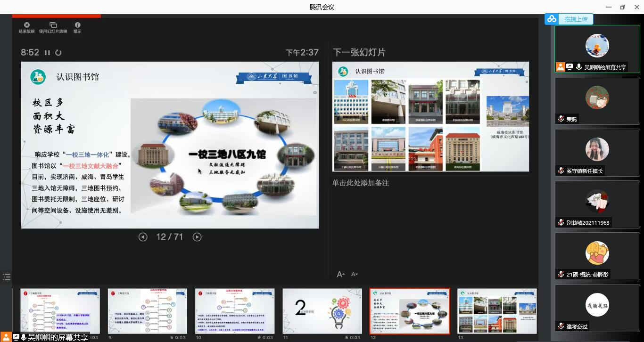Decrease notes font size
Screen dimensions: 644x342
(355, 274)
